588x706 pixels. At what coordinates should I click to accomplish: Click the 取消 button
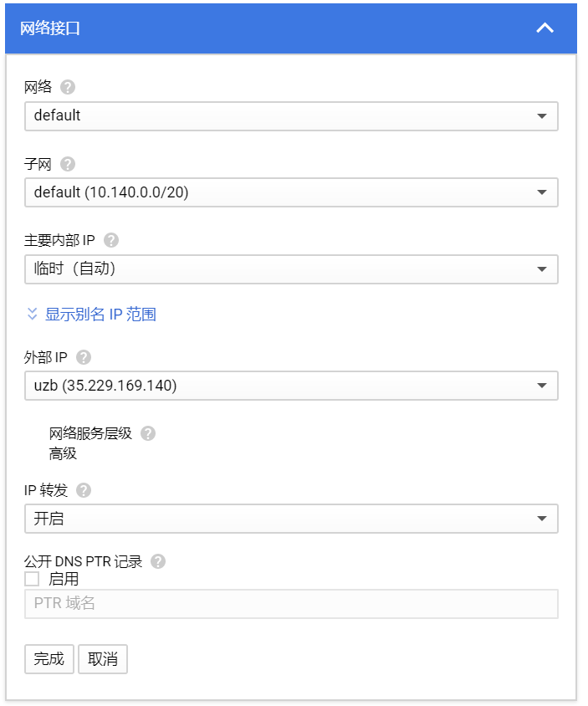click(103, 659)
